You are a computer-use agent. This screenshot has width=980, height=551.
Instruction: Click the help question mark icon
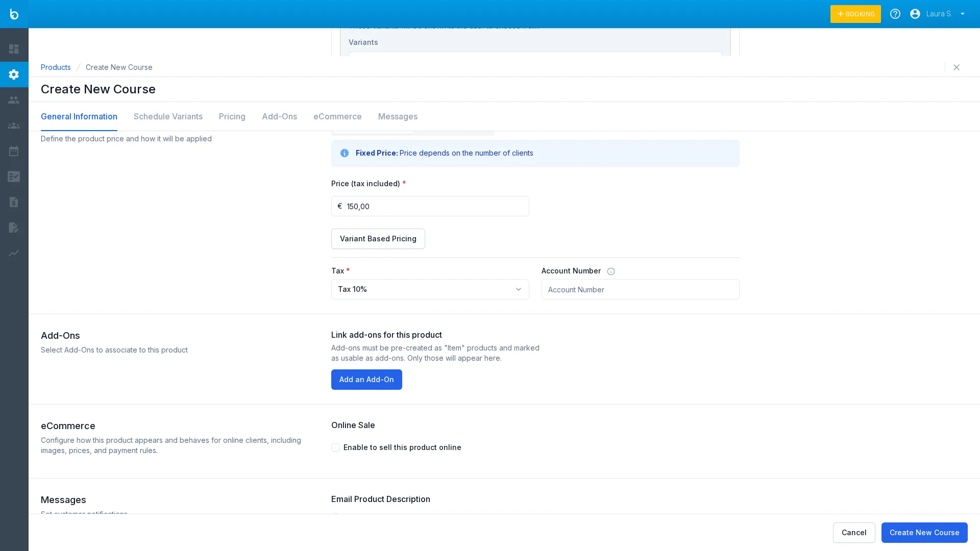click(x=895, y=14)
